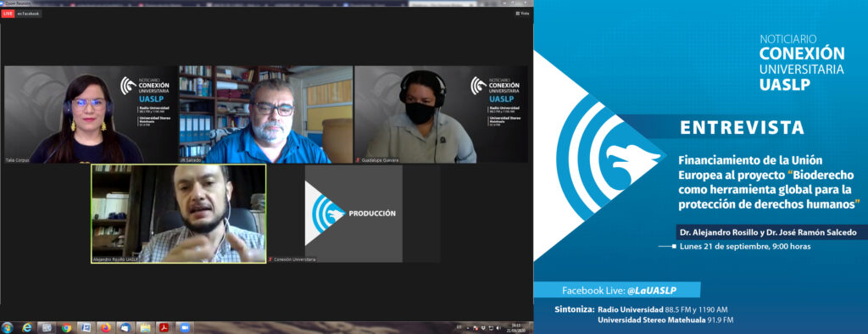This screenshot has height=334, width=868.
Task: Open the Vista view layout menu
Action: [522, 14]
